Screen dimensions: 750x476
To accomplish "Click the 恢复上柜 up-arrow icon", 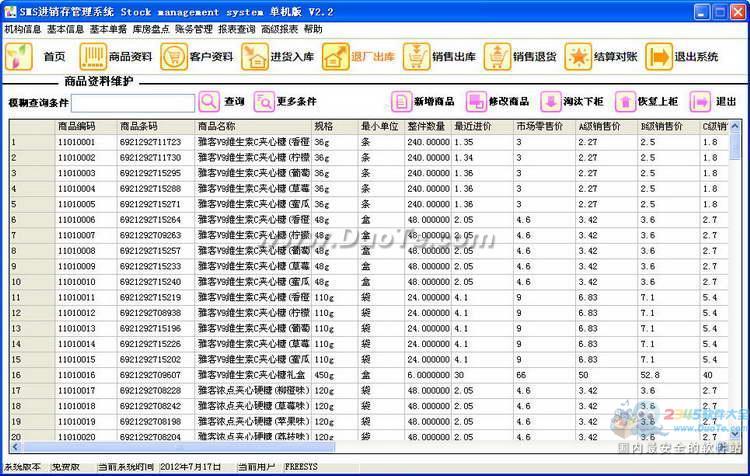I will pyautogui.click(x=625, y=101).
